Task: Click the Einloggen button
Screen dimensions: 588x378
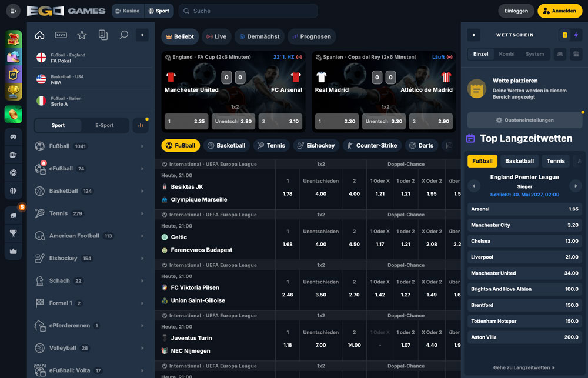Action: click(x=516, y=11)
